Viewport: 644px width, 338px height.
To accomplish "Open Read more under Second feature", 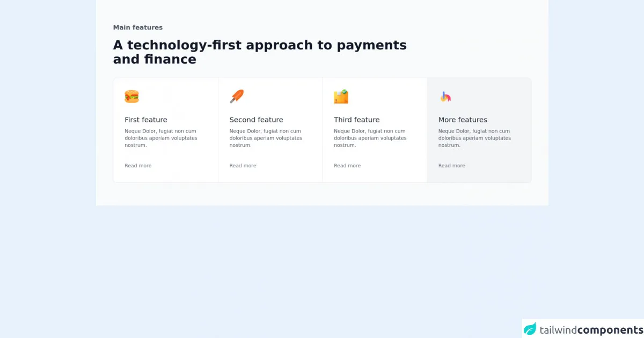I will point(243,166).
